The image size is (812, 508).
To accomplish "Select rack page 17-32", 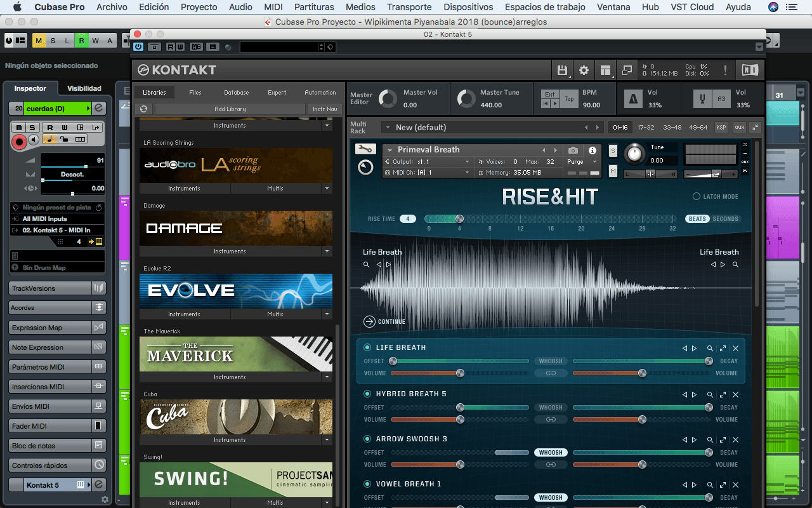I will pos(646,127).
